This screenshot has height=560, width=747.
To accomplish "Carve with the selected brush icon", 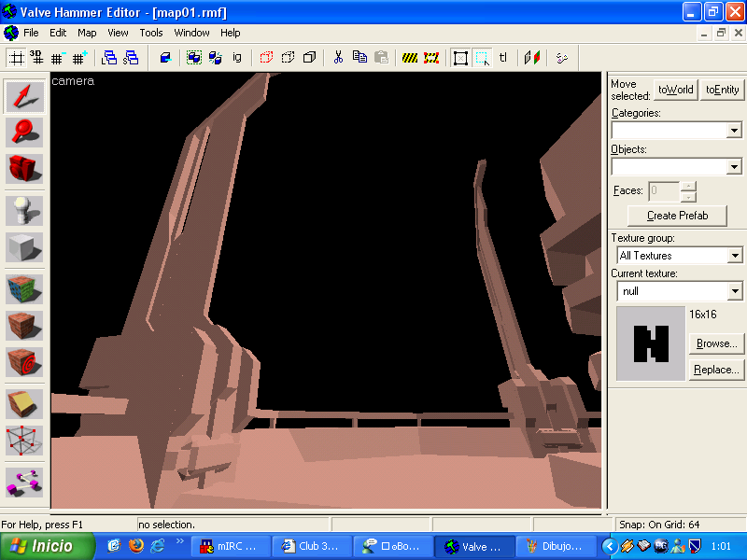I will pos(165,58).
